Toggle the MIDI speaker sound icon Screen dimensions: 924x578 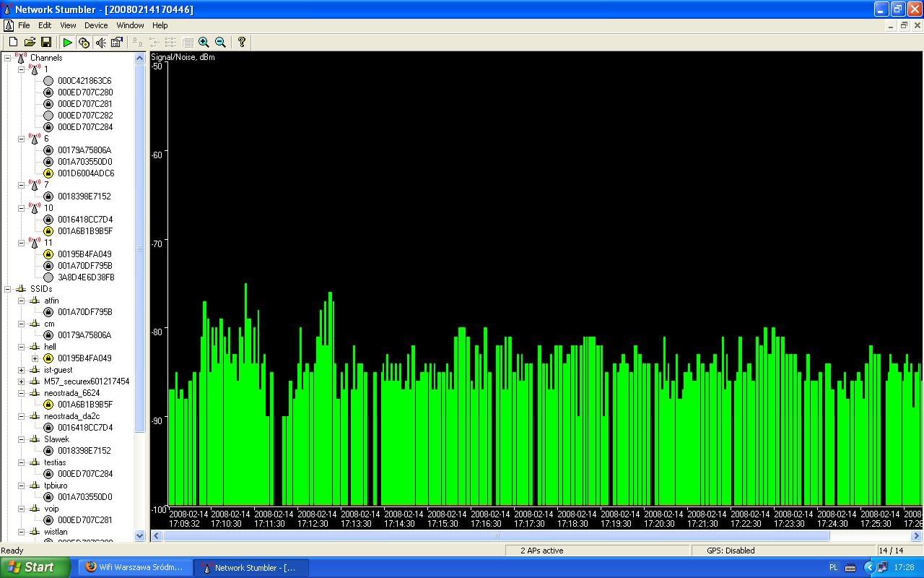[x=100, y=43]
